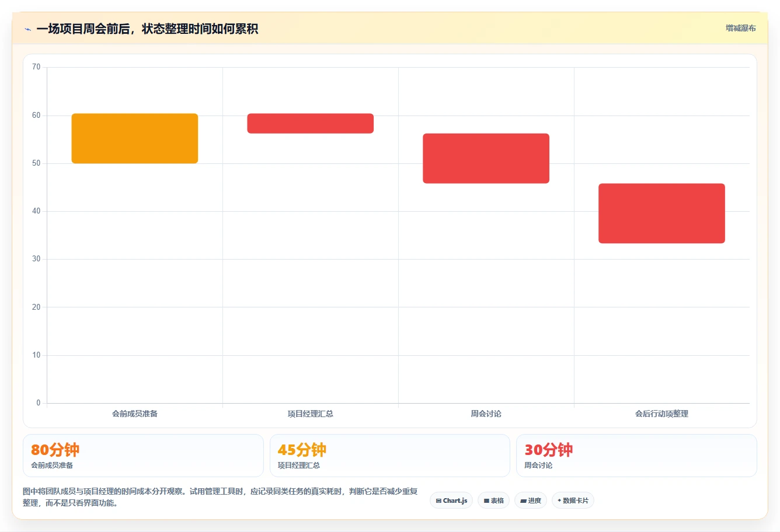Click y-axis tick value 40
This screenshot has width=780, height=532.
click(x=36, y=211)
